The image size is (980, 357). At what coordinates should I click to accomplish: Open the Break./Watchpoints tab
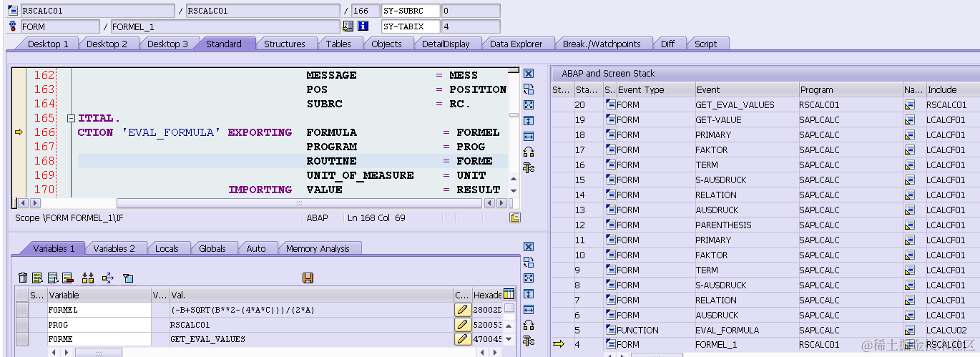coord(602,44)
